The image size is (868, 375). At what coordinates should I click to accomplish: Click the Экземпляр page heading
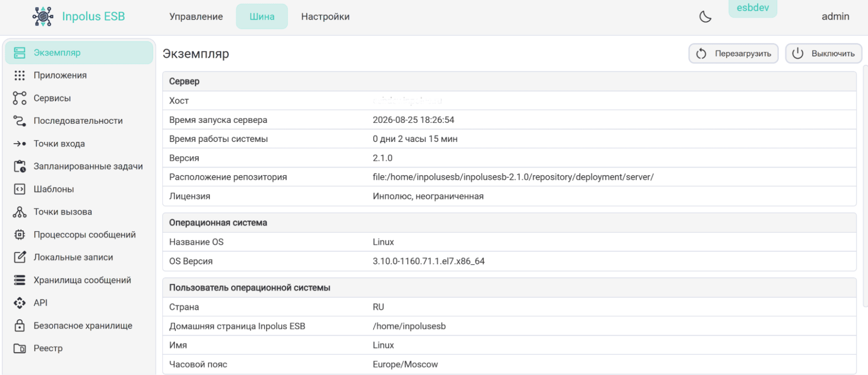click(196, 54)
